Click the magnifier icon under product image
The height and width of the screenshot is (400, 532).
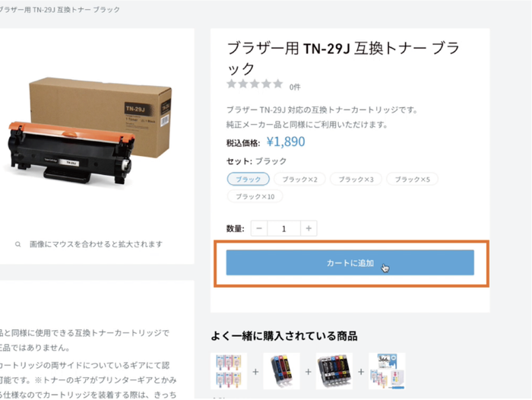(x=17, y=244)
